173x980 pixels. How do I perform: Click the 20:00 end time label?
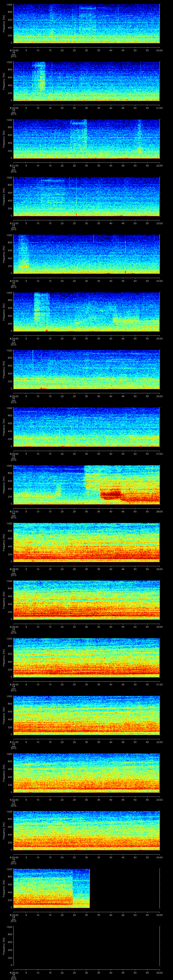click(x=160, y=50)
